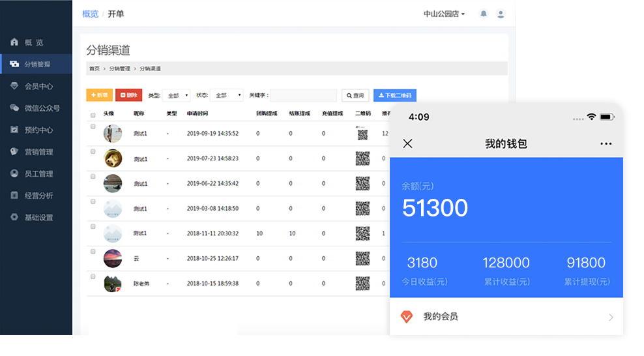Expand the 中山公园店 store selector

point(444,14)
